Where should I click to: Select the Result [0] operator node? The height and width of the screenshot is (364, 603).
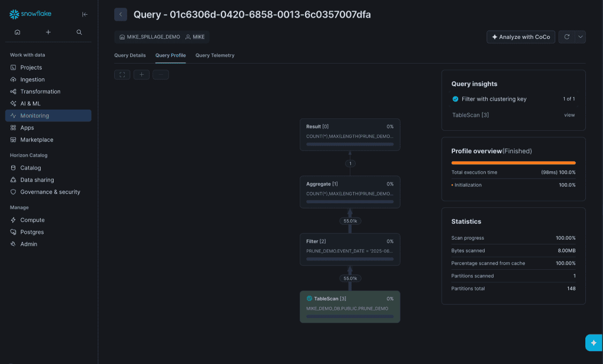350,135
